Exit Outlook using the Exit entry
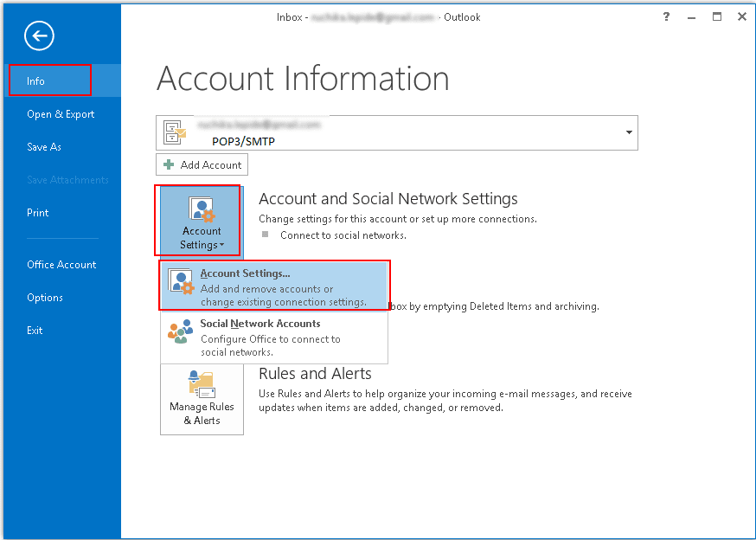 [x=37, y=330]
